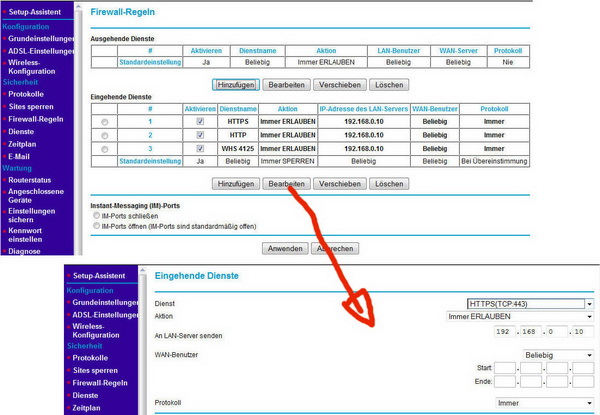Open the Dienst dropdown showing HTTPS(TCP:443)
The height and width of the screenshot is (415, 600).
(x=529, y=303)
